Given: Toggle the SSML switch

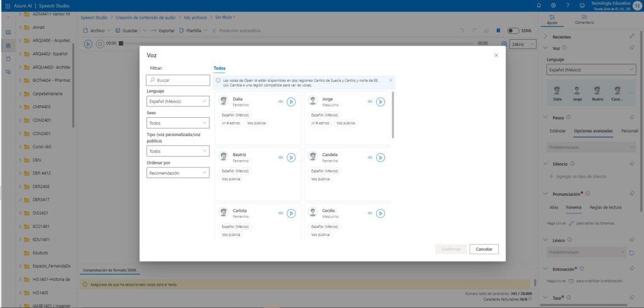Looking at the screenshot, I should tap(513, 30).
